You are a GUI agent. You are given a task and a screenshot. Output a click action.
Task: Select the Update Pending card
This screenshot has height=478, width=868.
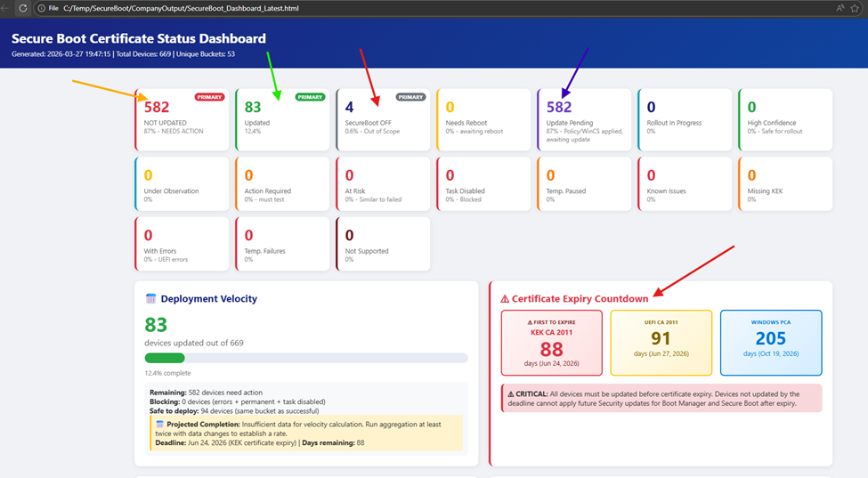point(584,118)
